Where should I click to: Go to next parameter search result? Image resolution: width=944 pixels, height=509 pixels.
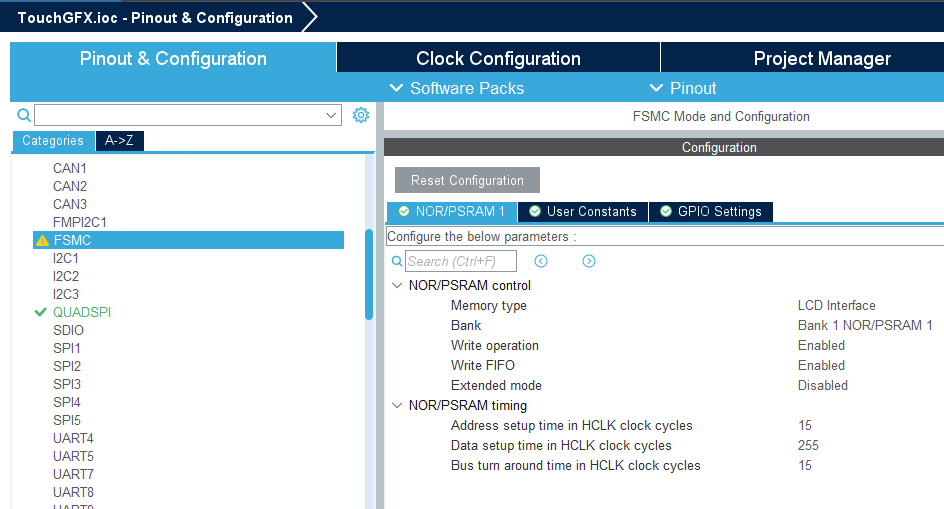pos(589,261)
